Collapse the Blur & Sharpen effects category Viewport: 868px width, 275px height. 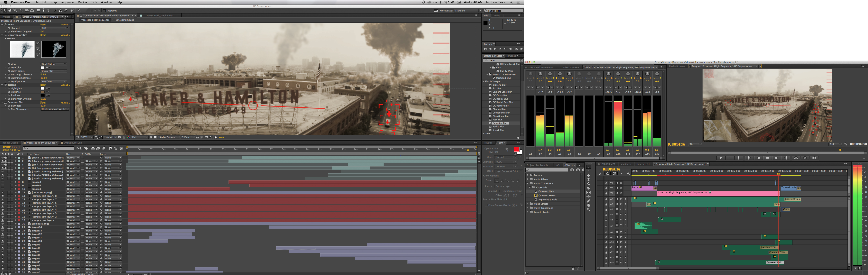point(483,81)
